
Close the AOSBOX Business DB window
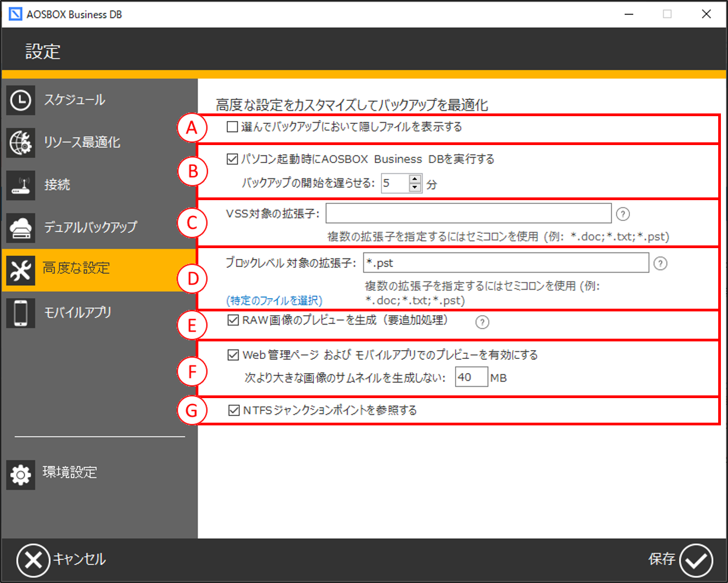(706, 14)
